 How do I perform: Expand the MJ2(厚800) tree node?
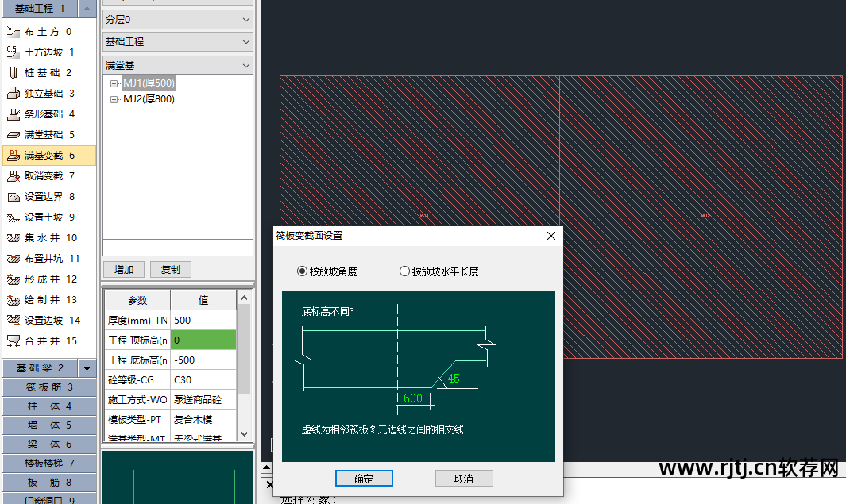114,99
